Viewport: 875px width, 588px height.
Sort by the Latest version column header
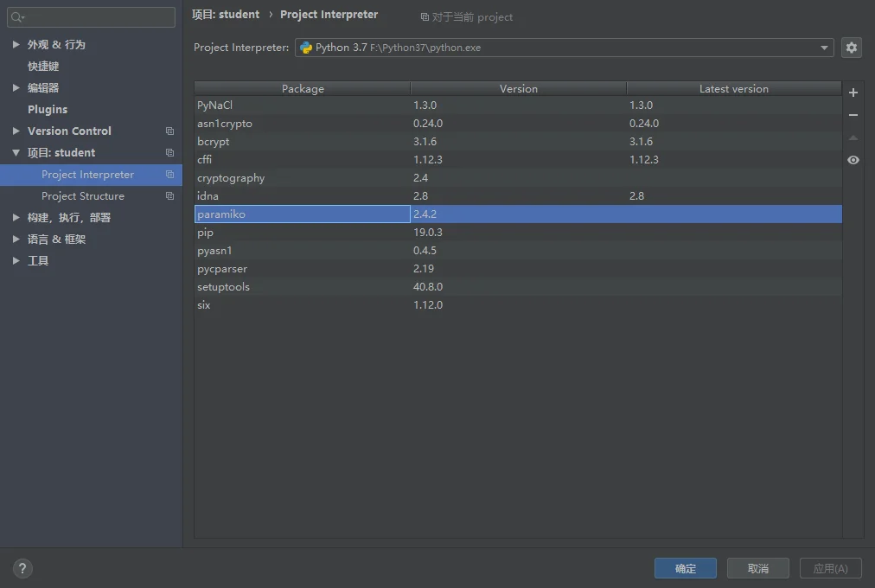(x=734, y=89)
